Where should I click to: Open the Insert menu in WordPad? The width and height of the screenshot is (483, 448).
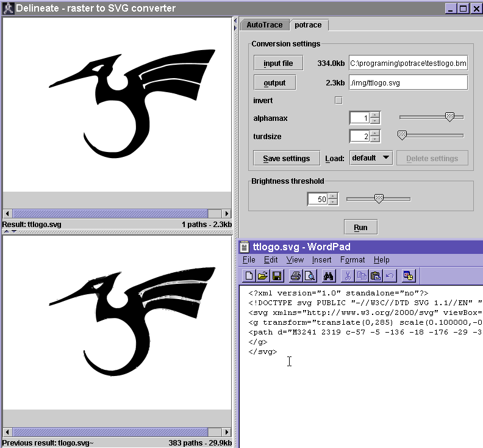pyautogui.click(x=321, y=259)
